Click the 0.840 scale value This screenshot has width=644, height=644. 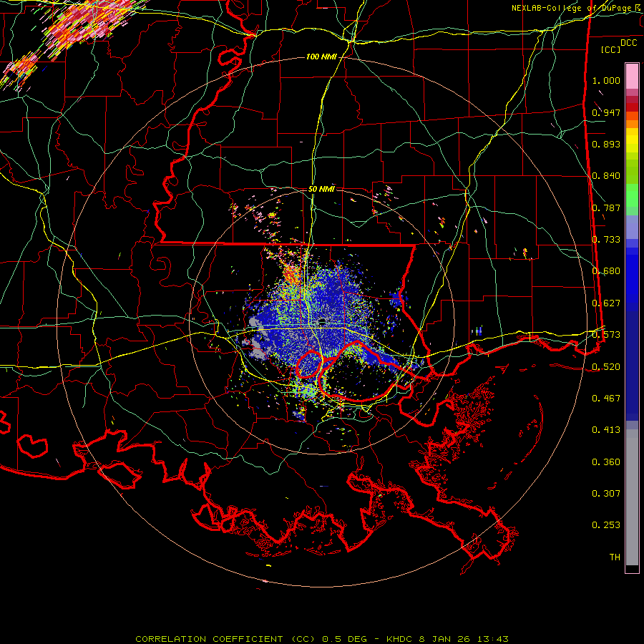tap(606, 176)
